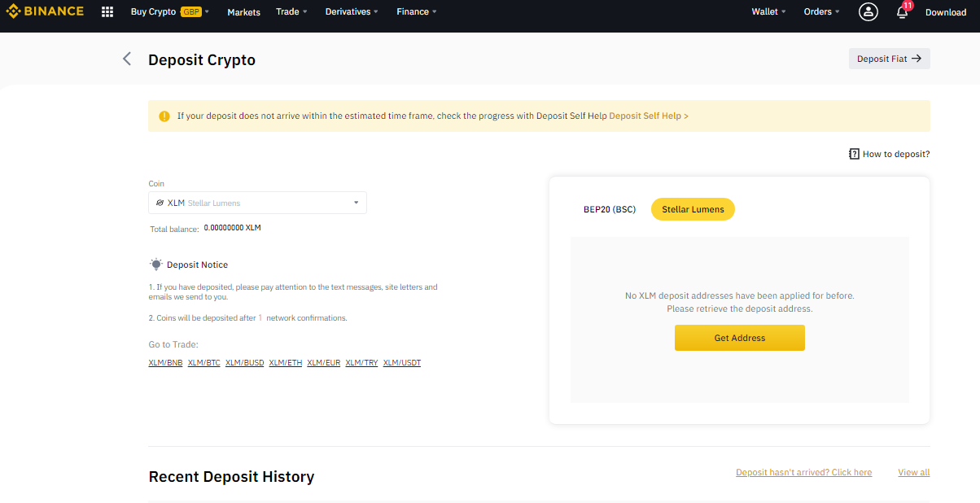Expand the Orders menu
980x503 pixels.
tap(822, 12)
